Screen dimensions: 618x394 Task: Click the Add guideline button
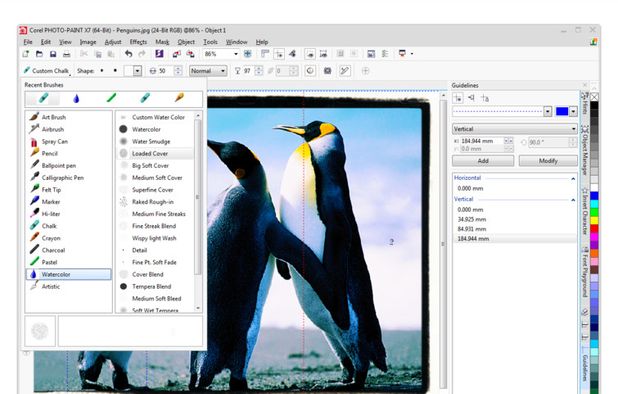point(483,161)
